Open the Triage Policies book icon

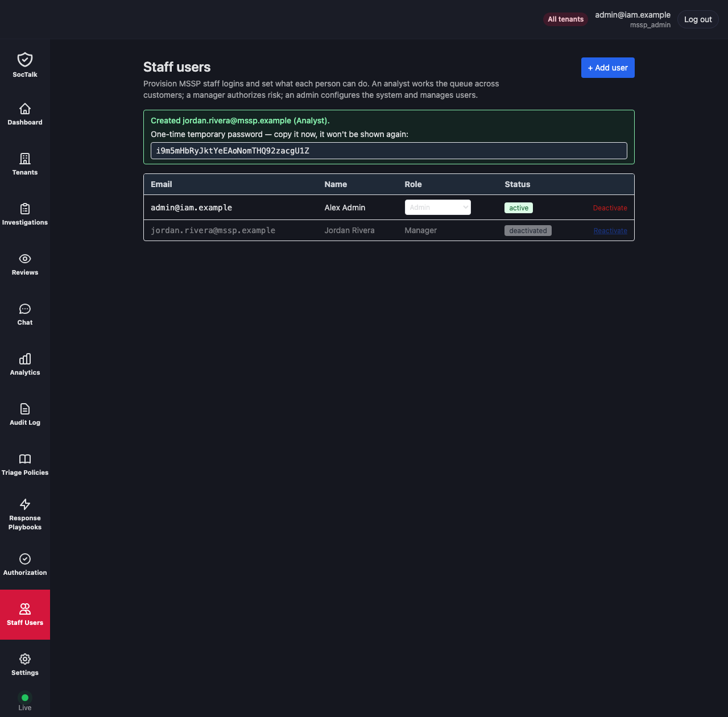click(25, 459)
